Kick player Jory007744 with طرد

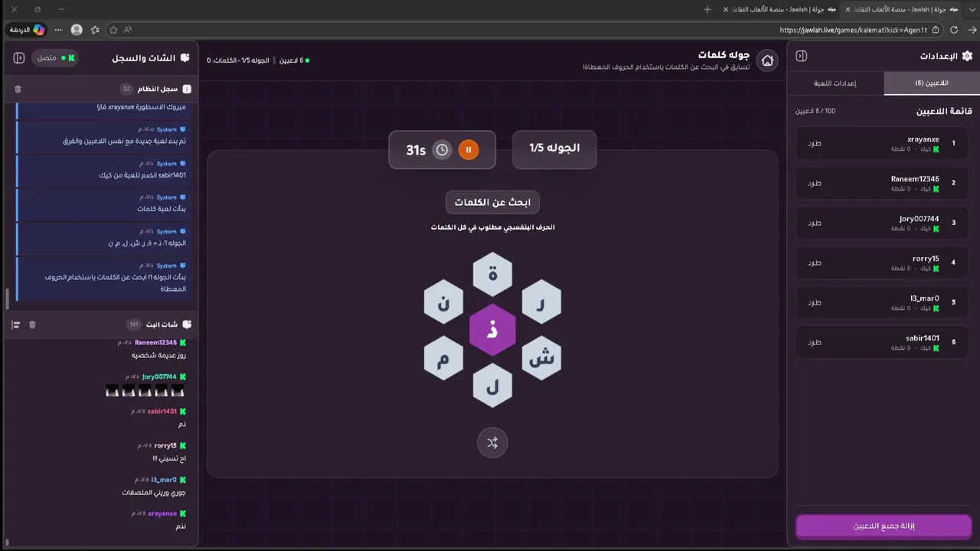pyautogui.click(x=815, y=223)
